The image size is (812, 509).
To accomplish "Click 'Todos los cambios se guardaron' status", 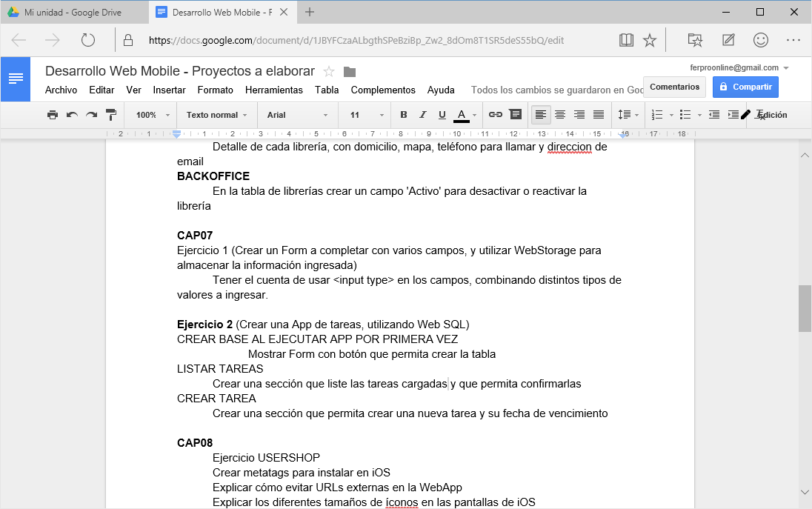I will pyautogui.click(x=556, y=90).
